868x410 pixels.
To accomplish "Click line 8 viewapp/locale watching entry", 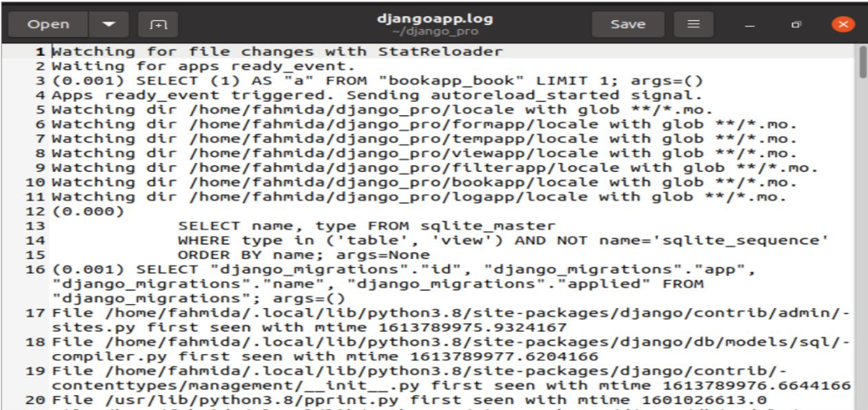I will coord(424,154).
